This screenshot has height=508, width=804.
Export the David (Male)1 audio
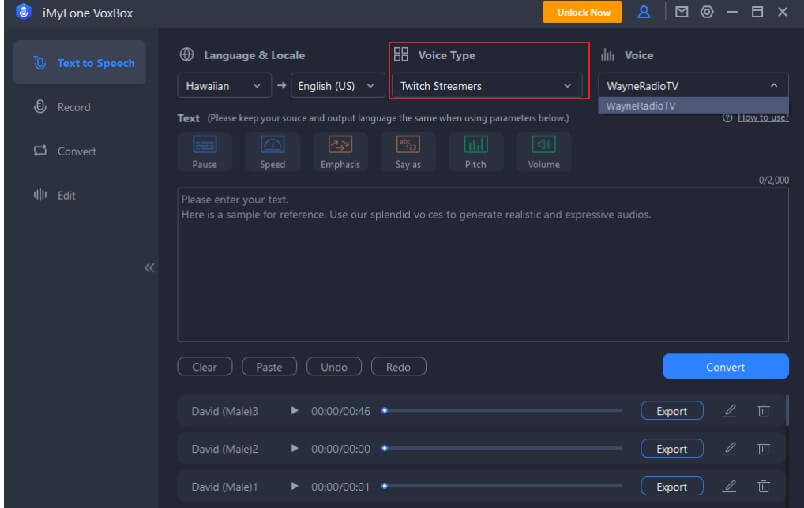(x=672, y=486)
